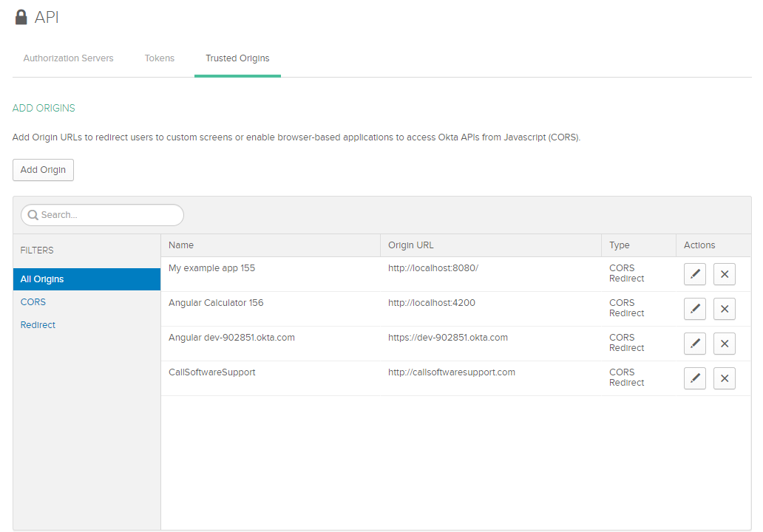Image resolution: width=763 pixels, height=532 pixels.
Task: Click the http://localhost:4200 URL
Action: 432,302
